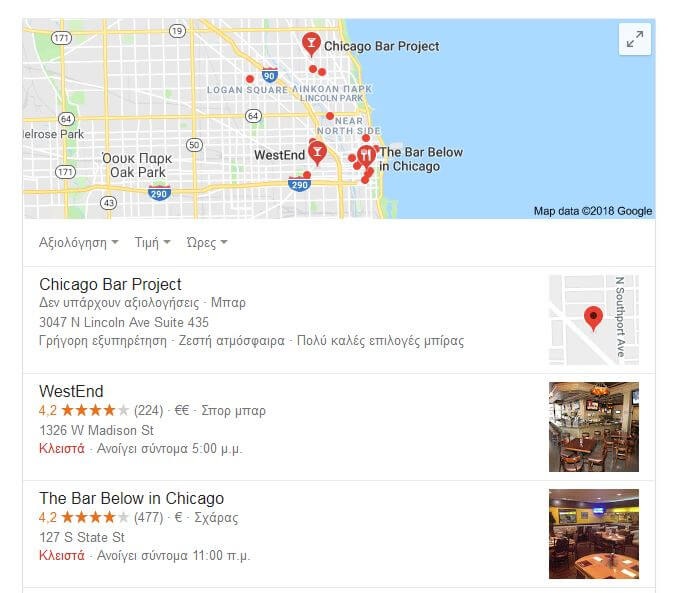Click the WestEnd cocktail map pin
683x593 pixels.
[317, 153]
